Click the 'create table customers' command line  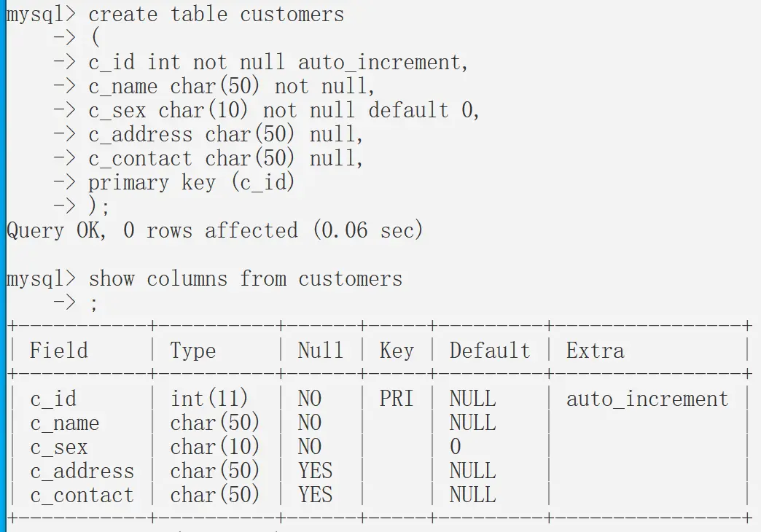pos(216,14)
